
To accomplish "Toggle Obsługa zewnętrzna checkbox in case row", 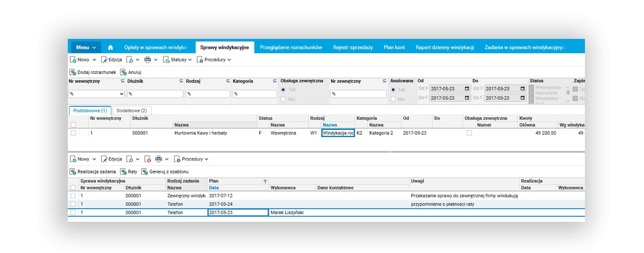I will (469, 133).
